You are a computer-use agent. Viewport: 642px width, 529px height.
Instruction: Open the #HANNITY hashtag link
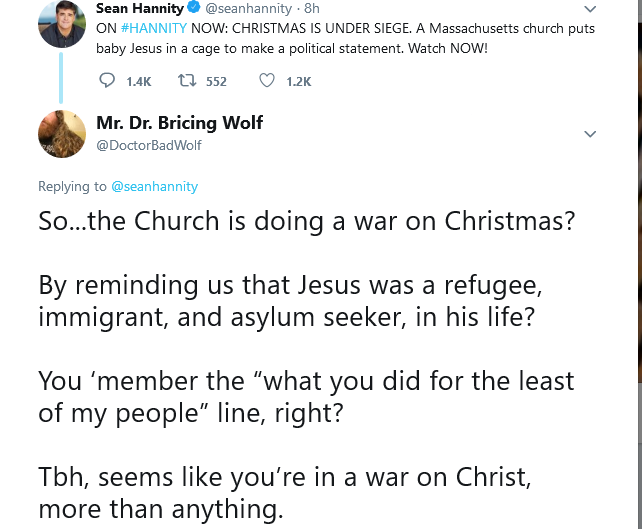(x=153, y=29)
